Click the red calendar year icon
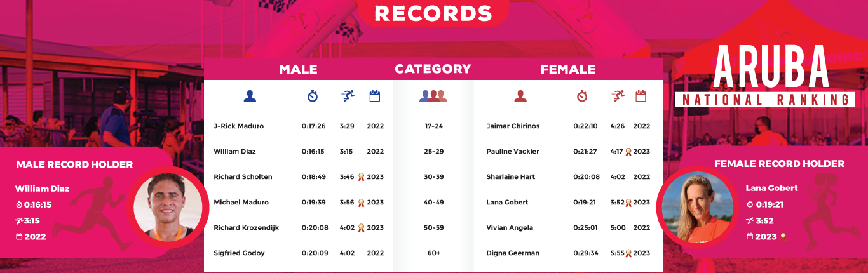Viewport: 868px width, 273px height. coord(641,96)
